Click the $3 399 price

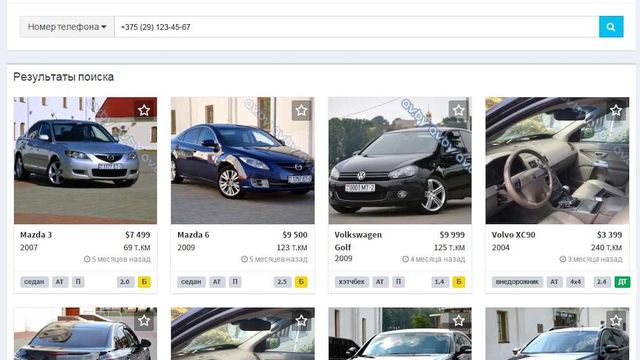point(609,235)
